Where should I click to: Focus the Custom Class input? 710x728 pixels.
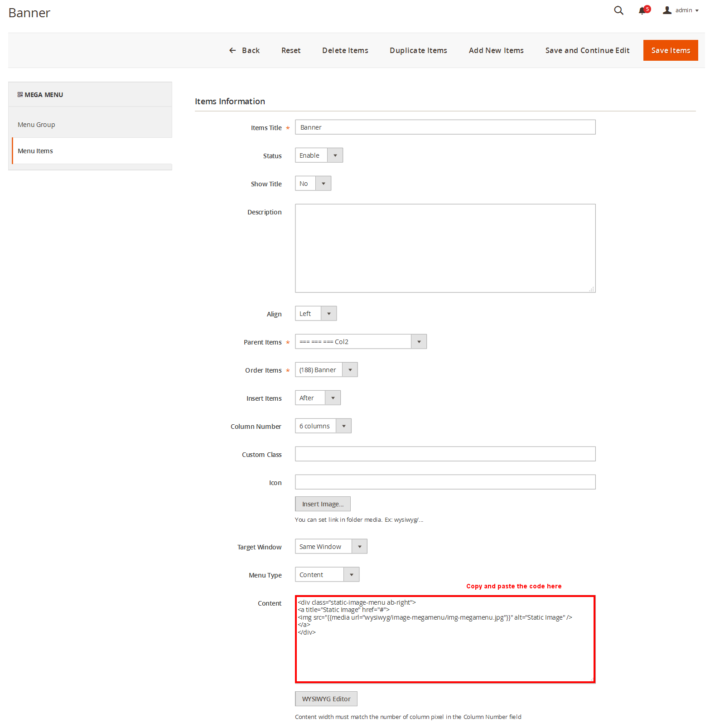(445, 454)
